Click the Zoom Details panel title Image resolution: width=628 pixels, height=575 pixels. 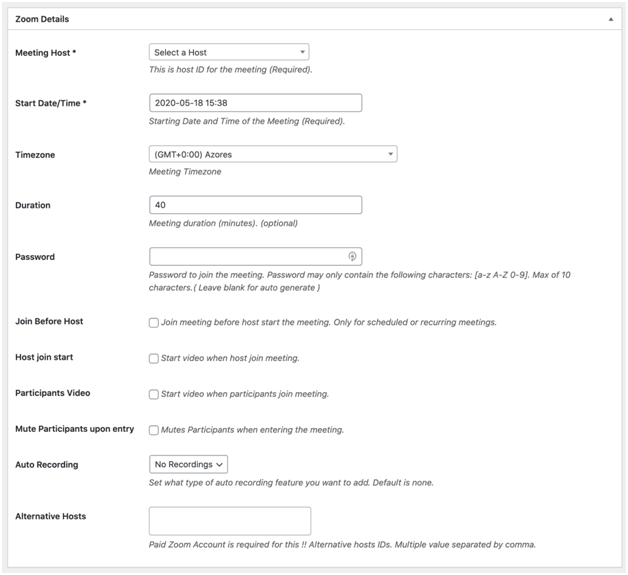[42, 19]
